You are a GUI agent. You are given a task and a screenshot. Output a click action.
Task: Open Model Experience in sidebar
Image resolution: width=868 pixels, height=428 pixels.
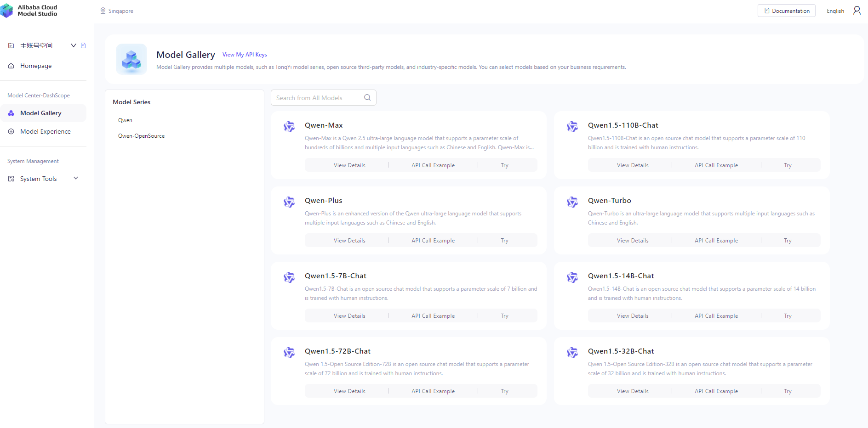pos(43,131)
